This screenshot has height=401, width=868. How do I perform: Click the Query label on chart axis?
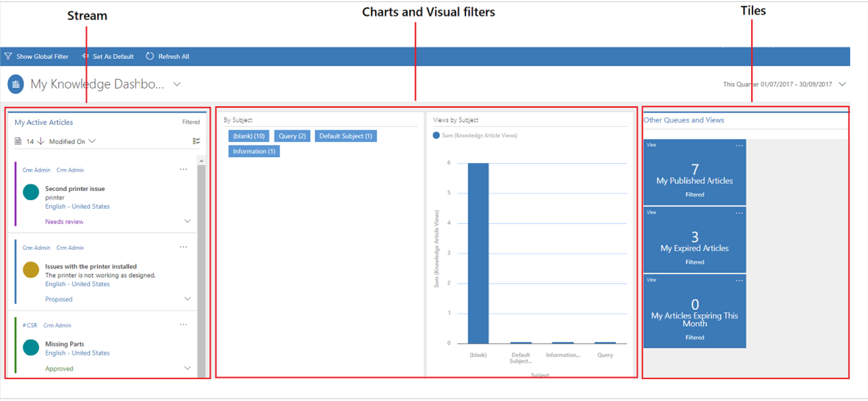605,355
